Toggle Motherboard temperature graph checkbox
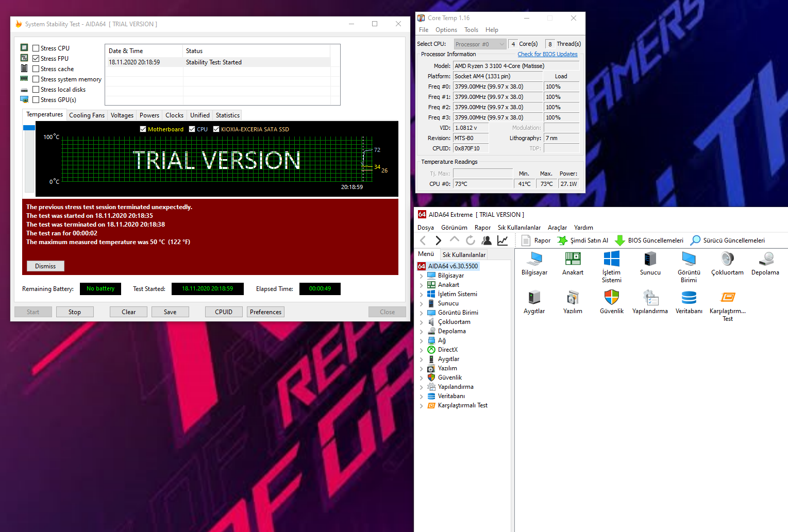This screenshot has width=788, height=532. click(143, 129)
